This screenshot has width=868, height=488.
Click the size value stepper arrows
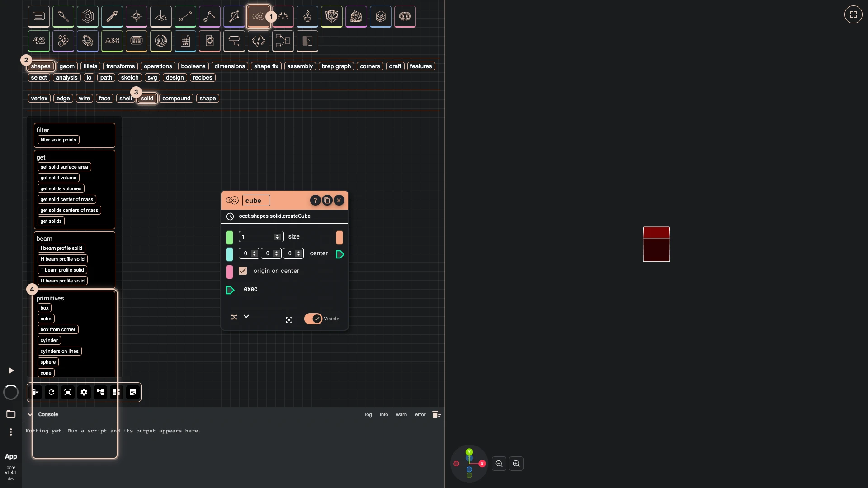pyautogui.click(x=277, y=237)
